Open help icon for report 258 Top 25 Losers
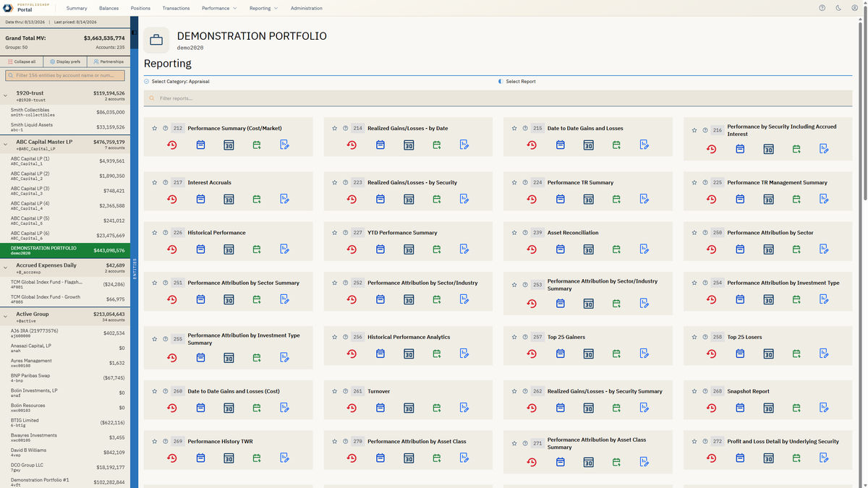Viewport: 868px width, 488px height. tap(705, 337)
